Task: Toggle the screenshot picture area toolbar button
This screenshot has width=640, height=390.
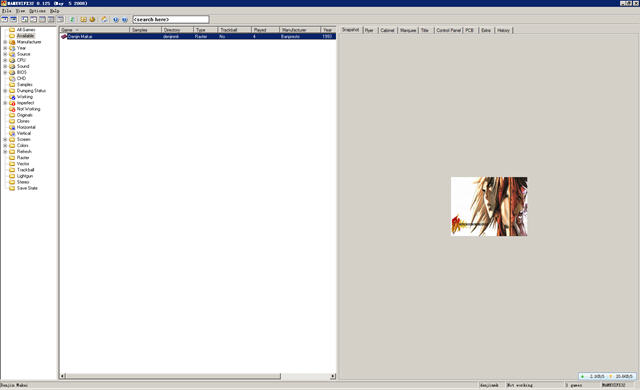Action: tap(13, 19)
